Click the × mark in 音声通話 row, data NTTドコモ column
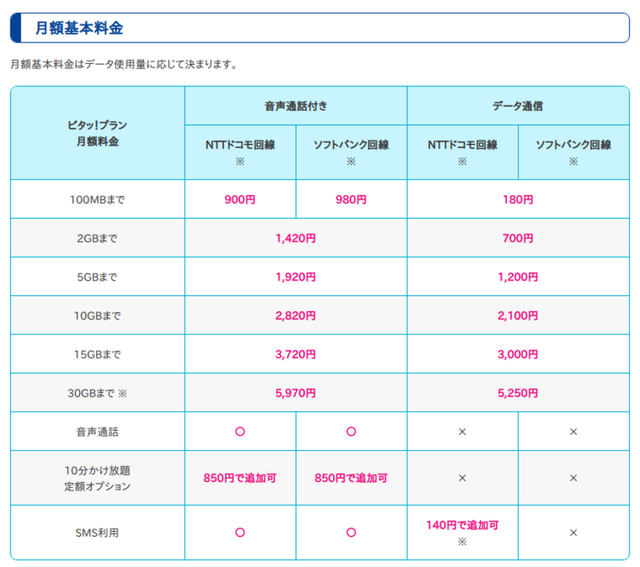Image resolution: width=640 pixels, height=567 pixels. pos(462,432)
